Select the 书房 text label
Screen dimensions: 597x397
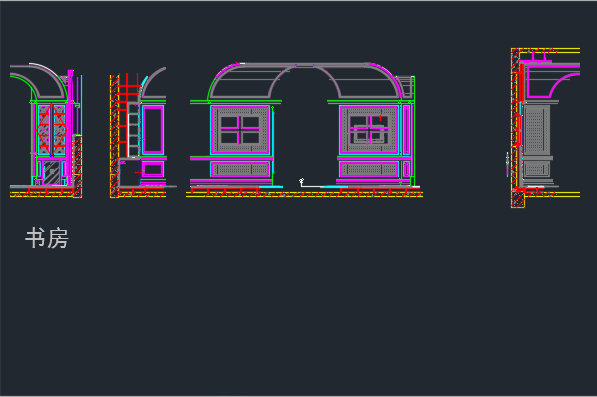pos(47,239)
